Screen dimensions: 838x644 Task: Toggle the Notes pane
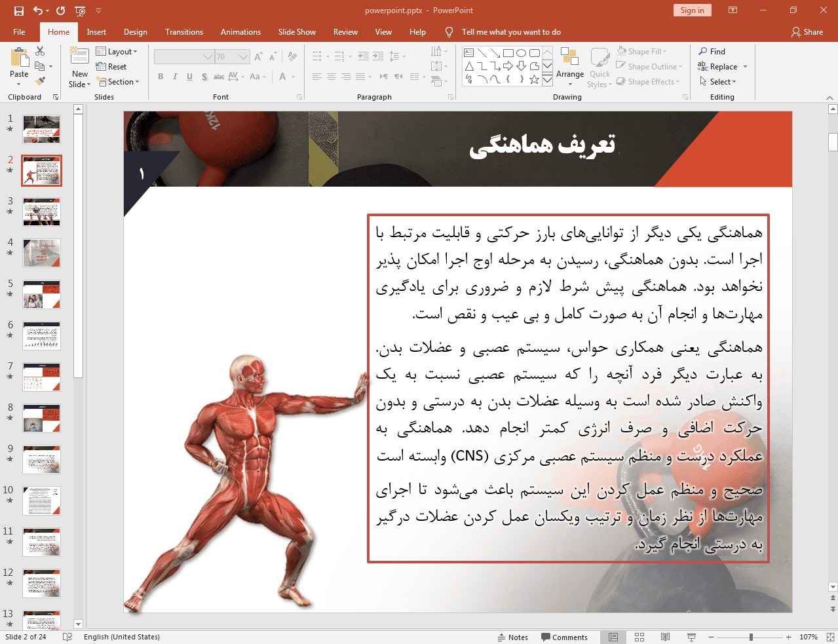(512, 637)
